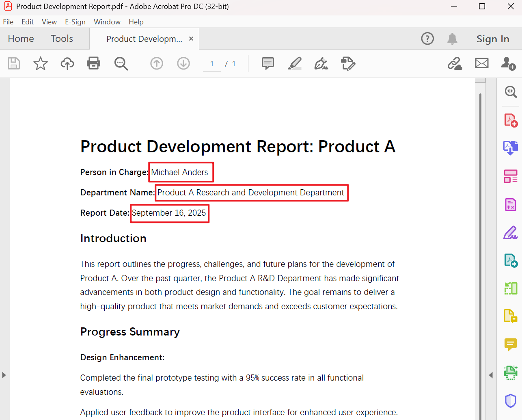Expand the left navigation pane arrow
This screenshot has height=420, width=522.
[x=4, y=375]
